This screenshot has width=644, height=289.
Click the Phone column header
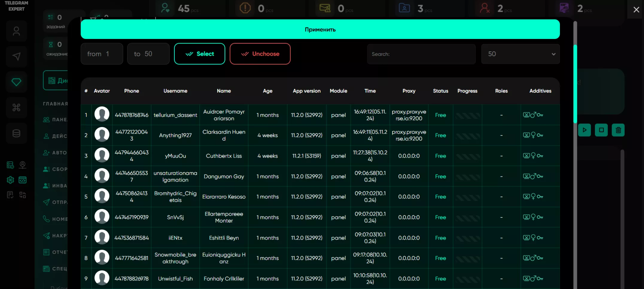pyautogui.click(x=132, y=91)
